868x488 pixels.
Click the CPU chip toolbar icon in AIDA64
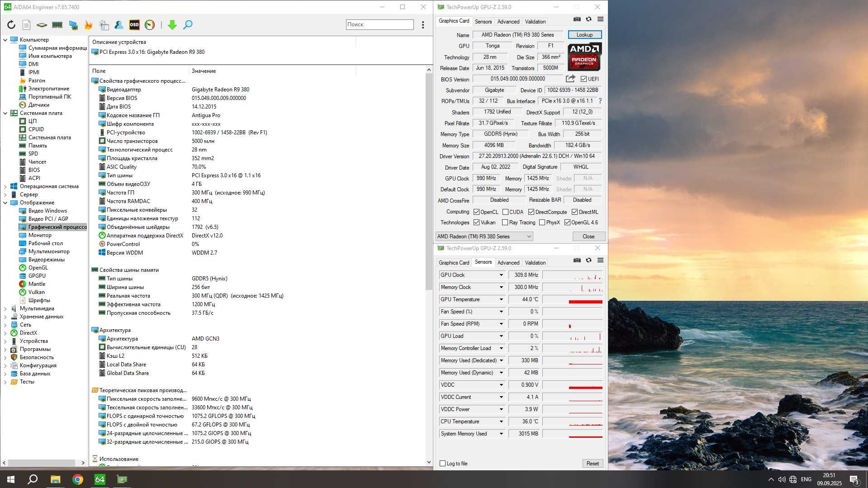[x=42, y=25]
